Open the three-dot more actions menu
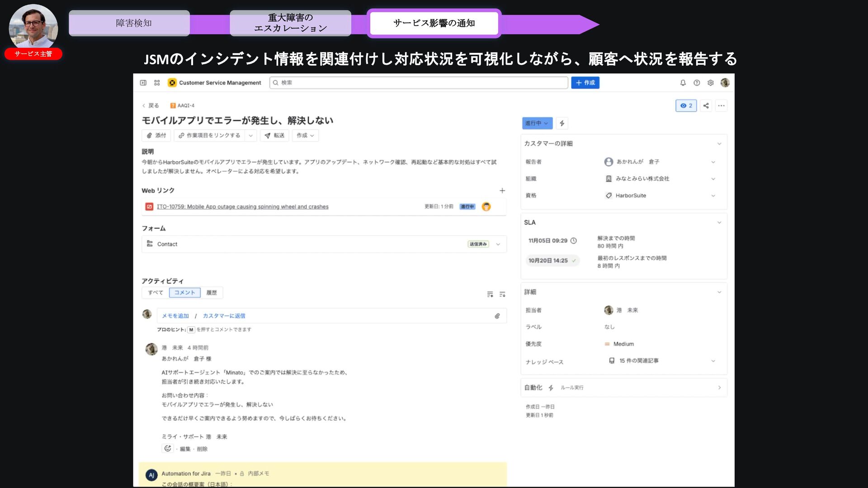Image resolution: width=868 pixels, height=488 pixels. coord(721,106)
